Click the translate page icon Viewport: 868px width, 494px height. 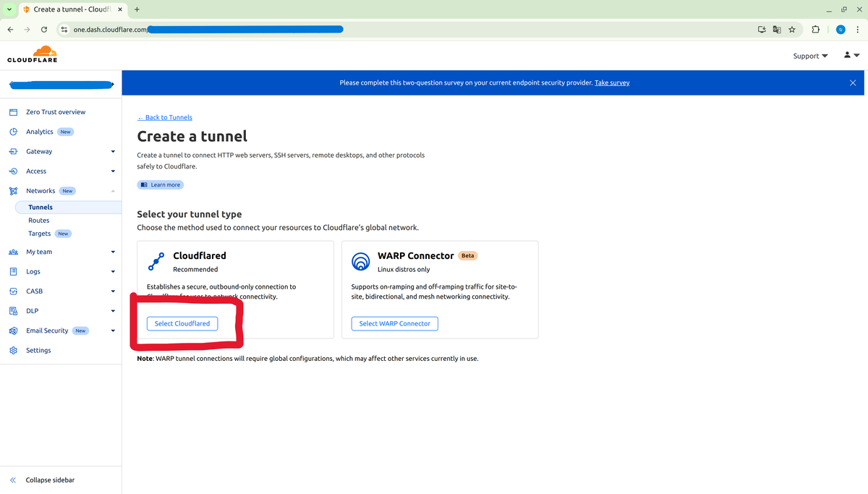point(777,30)
